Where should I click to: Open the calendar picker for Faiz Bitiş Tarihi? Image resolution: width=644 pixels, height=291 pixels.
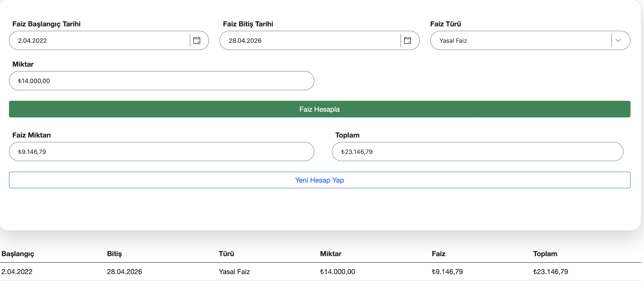tap(407, 40)
